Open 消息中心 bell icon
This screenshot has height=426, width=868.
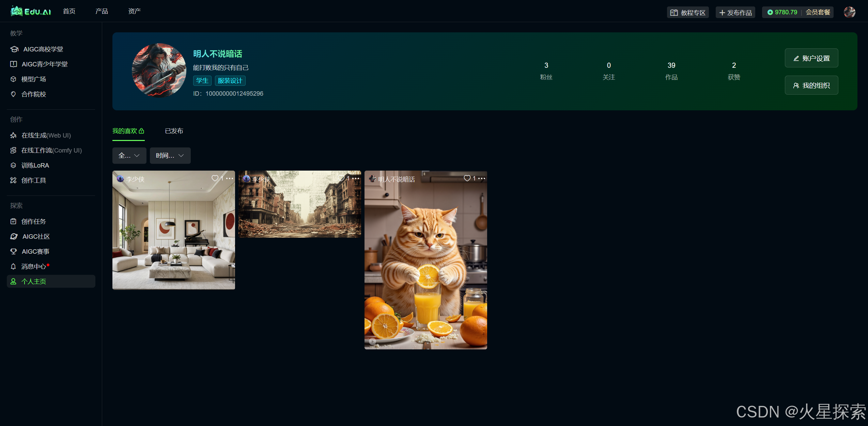pyautogui.click(x=13, y=266)
